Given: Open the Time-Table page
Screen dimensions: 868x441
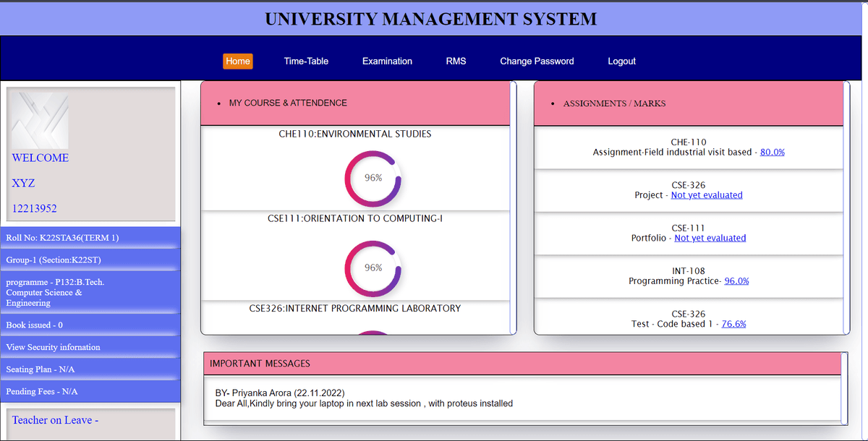Looking at the screenshot, I should point(306,61).
